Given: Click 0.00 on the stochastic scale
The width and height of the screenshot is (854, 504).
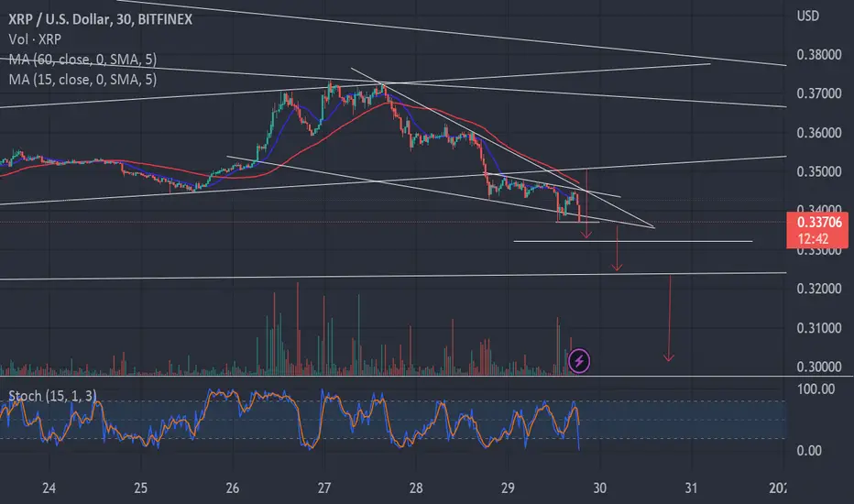Looking at the screenshot, I should tap(809, 451).
